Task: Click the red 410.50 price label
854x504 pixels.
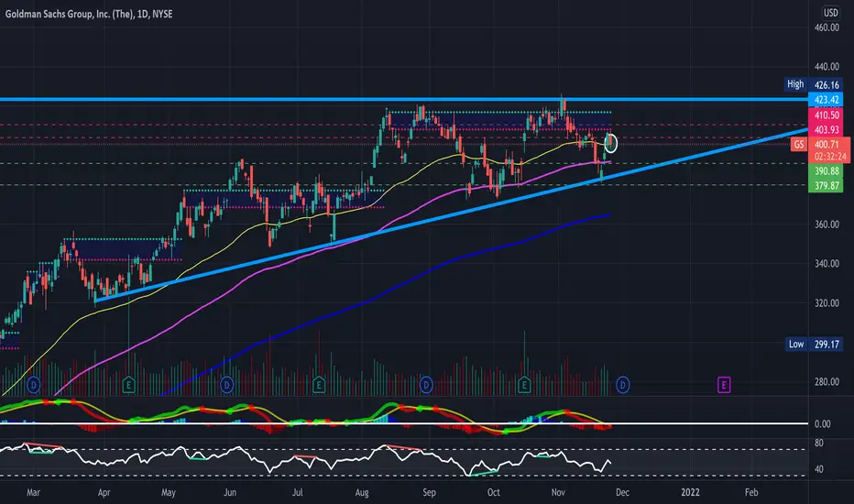Action: point(826,115)
